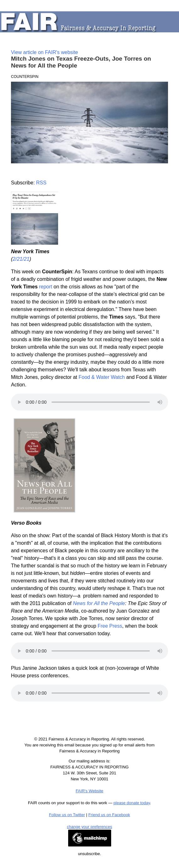Click please donate today link
The image size is (179, 868).
(x=132, y=803)
